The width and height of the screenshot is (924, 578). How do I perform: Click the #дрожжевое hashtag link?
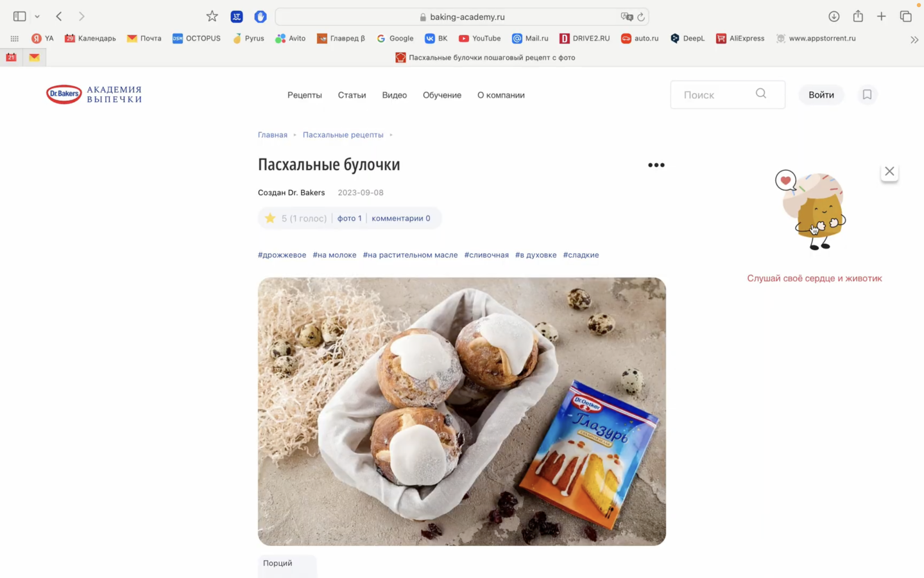coord(282,255)
